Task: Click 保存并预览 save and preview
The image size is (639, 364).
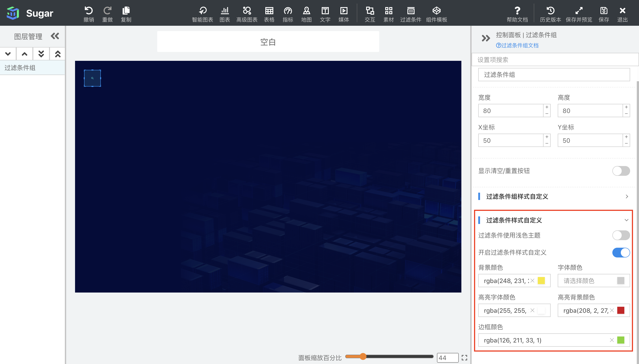Action: coord(579,14)
